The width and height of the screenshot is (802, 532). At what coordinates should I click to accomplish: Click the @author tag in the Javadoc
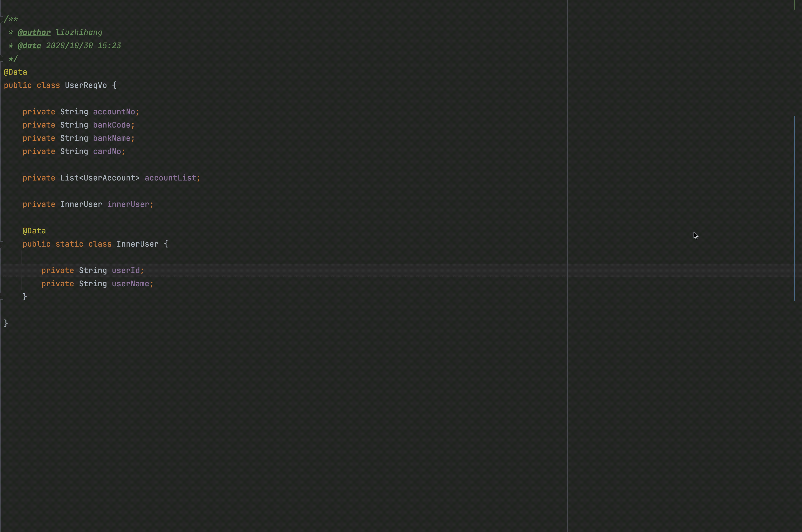tap(34, 33)
